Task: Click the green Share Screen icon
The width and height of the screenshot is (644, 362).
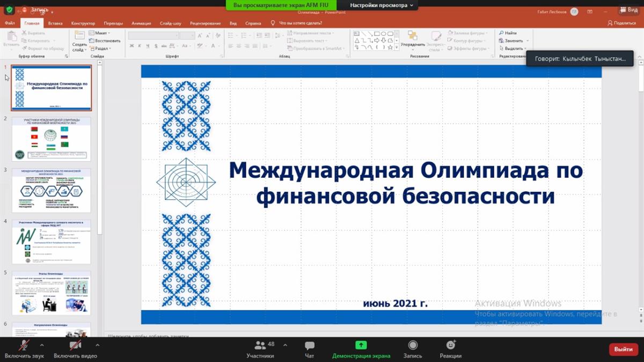Action: [x=361, y=345]
